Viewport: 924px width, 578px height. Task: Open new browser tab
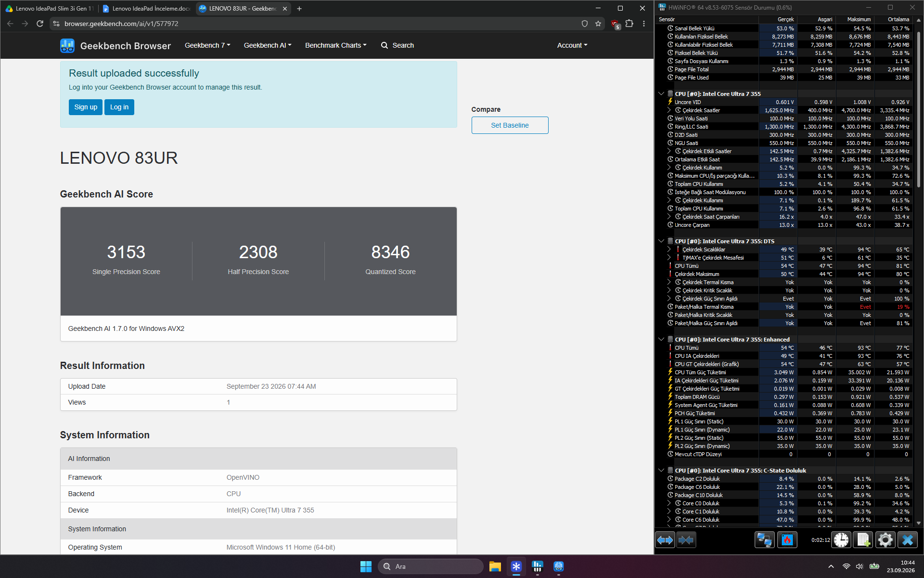click(299, 9)
